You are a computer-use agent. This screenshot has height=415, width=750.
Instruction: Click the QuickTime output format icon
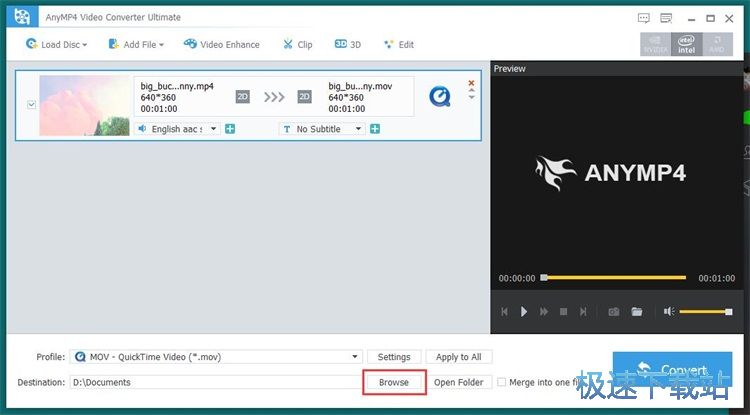pyautogui.click(x=440, y=96)
